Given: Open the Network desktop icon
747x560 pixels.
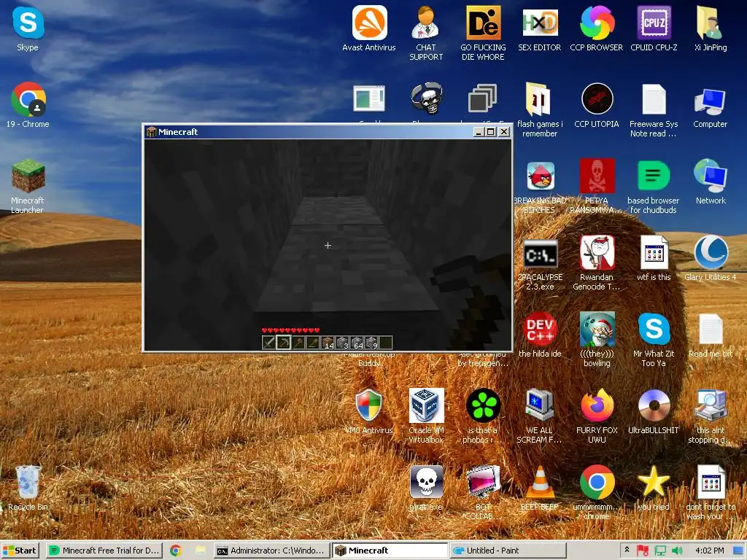Looking at the screenshot, I should pos(711,182).
